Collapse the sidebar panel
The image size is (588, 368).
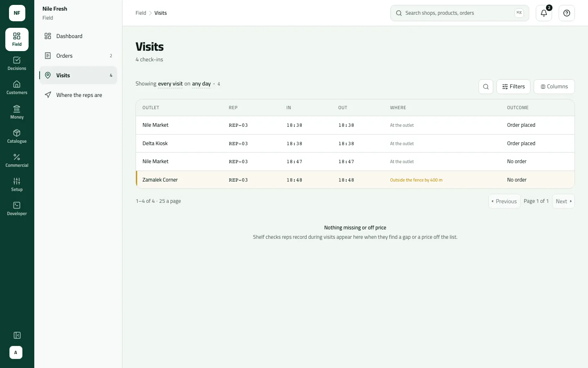tap(17, 335)
